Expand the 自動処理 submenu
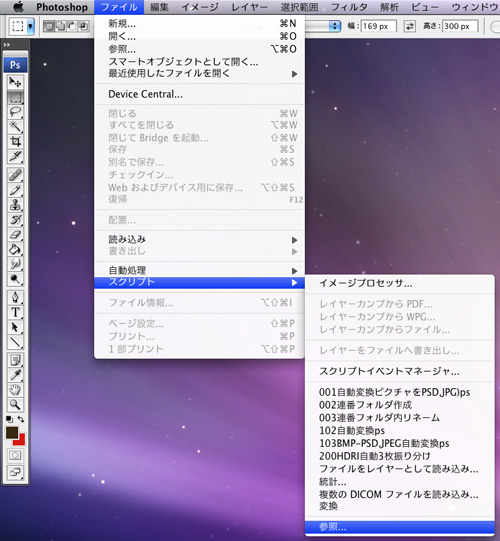 pyautogui.click(x=199, y=270)
